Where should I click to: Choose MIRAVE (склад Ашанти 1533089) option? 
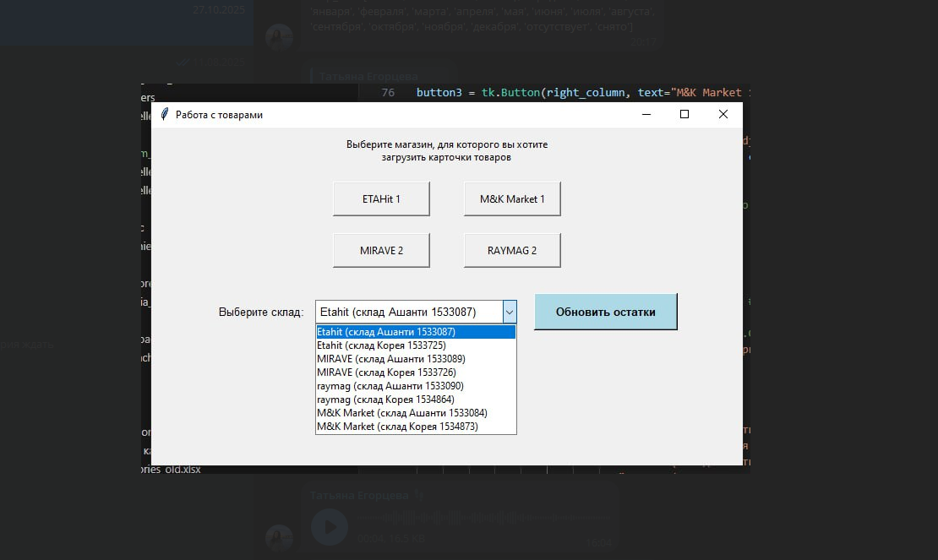(416, 359)
